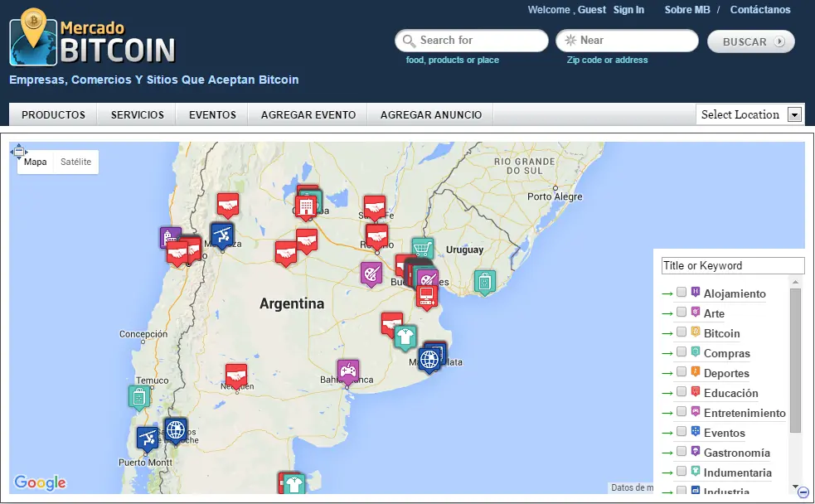Expand the Deportes category arrow
The height and width of the screenshot is (504, 815).
pyautogui.click(x=667, y=374)
